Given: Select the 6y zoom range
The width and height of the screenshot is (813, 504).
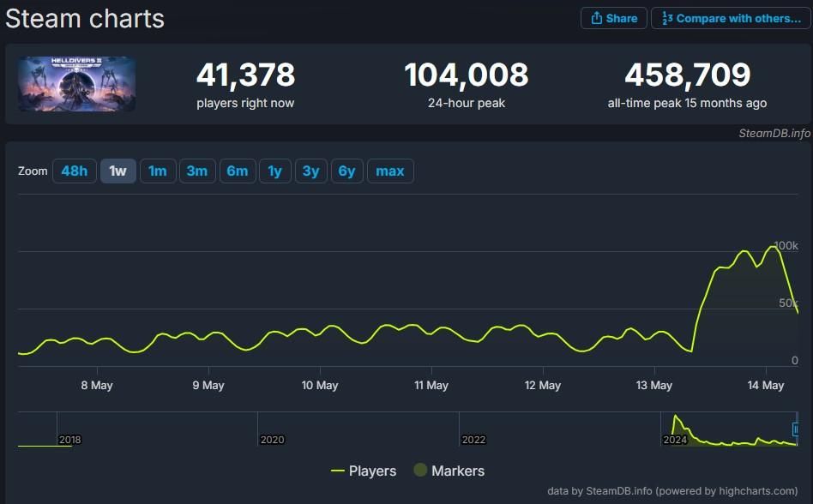Looking at the screenshot, I should pos(347,171).
